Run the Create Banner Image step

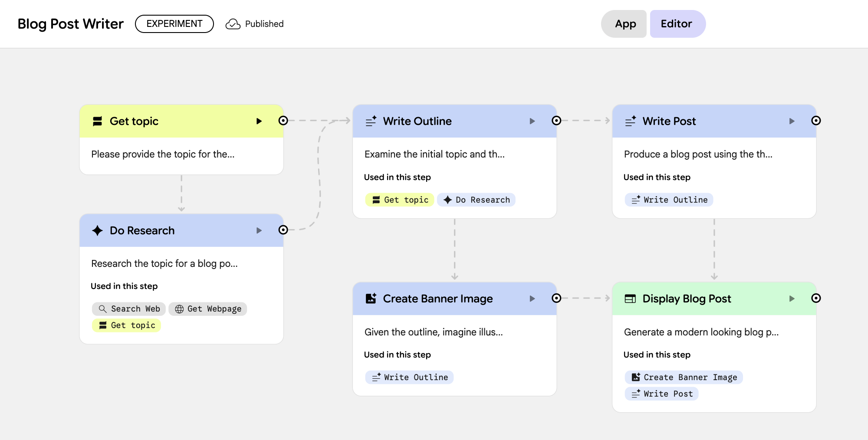pyautogui.click(x=532, y=299)
